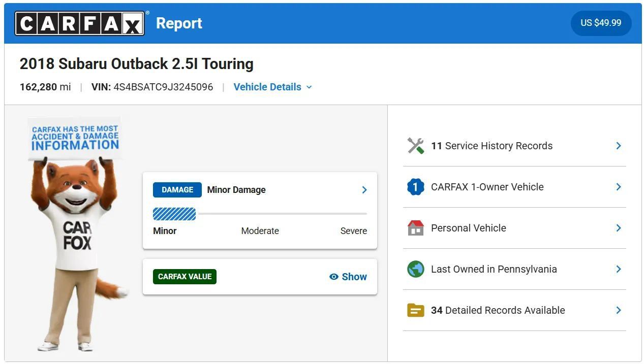Open Last Owned in Pennsylvania details
The width and height of the screenshot is (644, 364).
(x=514, y=269)
